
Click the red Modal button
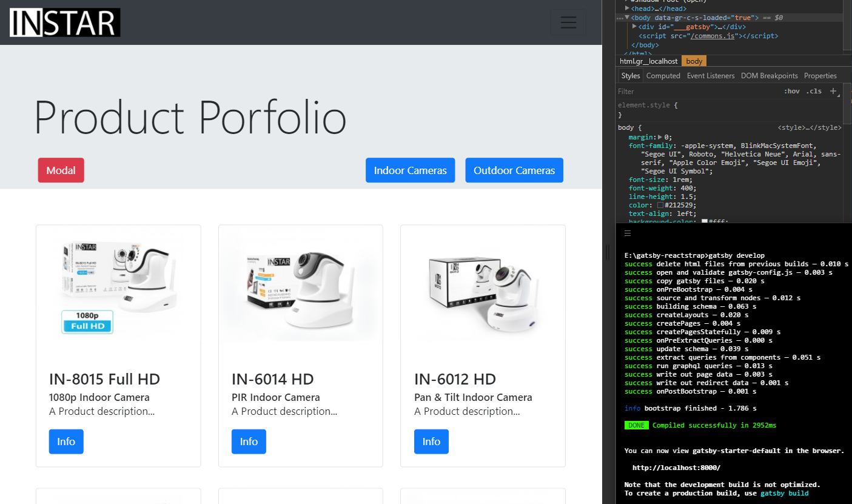coord(61,170)
